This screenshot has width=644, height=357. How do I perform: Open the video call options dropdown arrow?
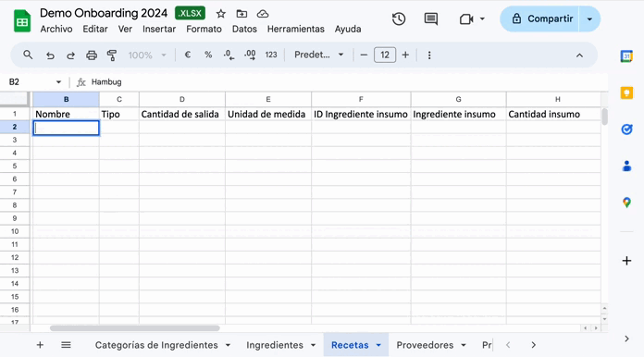(482, 18)
